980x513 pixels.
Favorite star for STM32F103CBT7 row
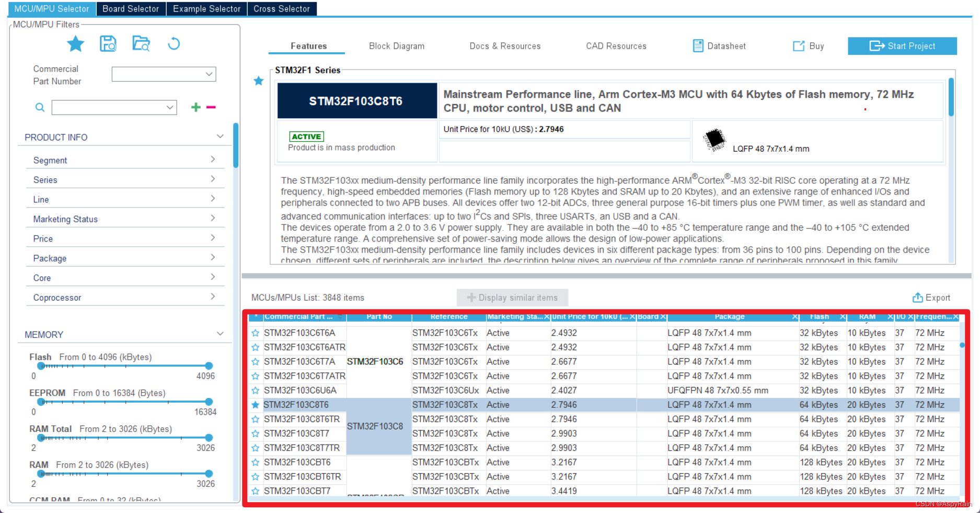[256, 491]
